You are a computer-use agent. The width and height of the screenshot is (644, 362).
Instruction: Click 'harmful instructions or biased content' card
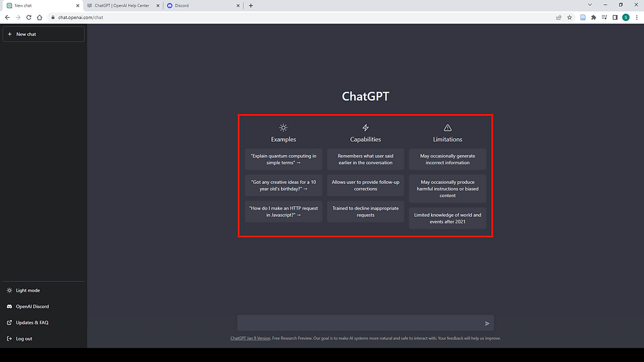point(448,189)
